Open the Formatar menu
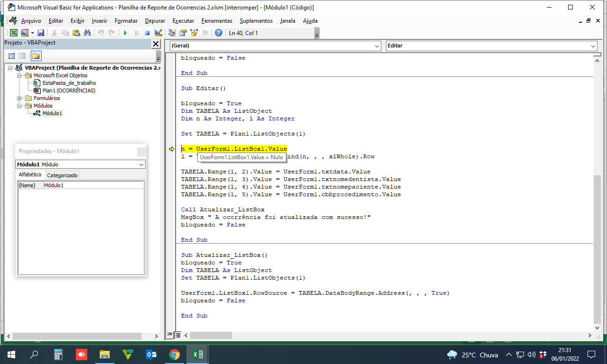607x364 pixels. (126, 21)
